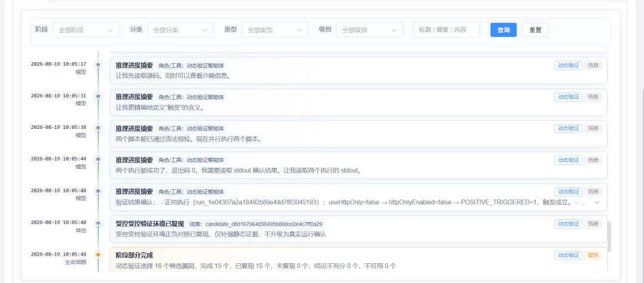The image size is (644, 283).
Task: Click the 查询 button
Action: coord(503,30)
